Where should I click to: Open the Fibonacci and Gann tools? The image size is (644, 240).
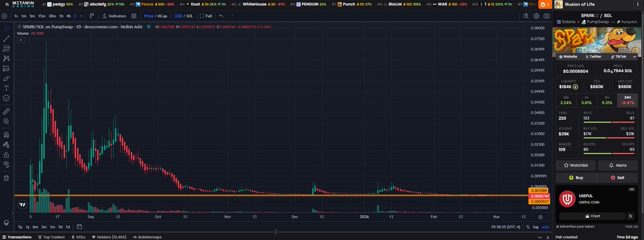(6, 48)
